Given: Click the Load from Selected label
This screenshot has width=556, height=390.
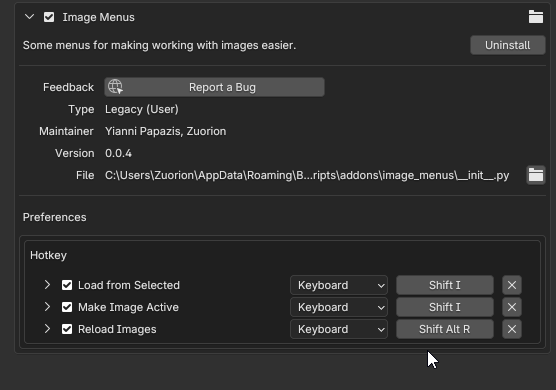Looking at the screenshot, I should tap(129, 285).
